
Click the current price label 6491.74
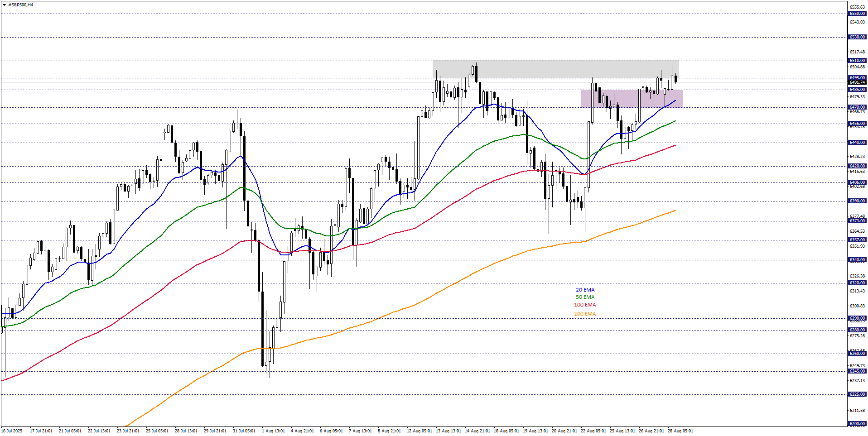coord(857,82)
